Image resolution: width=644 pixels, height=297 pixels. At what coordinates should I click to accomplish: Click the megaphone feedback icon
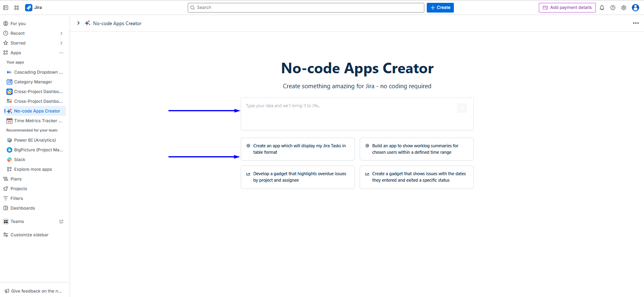click(6, 291)
